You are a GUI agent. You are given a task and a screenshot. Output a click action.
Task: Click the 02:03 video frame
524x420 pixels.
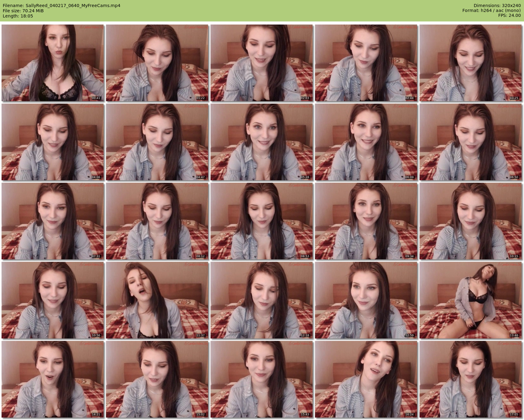click(x=261, y=63)
